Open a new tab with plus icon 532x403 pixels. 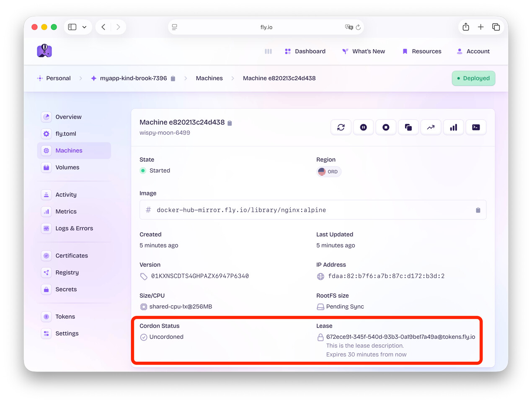click(x=481, y=27)
